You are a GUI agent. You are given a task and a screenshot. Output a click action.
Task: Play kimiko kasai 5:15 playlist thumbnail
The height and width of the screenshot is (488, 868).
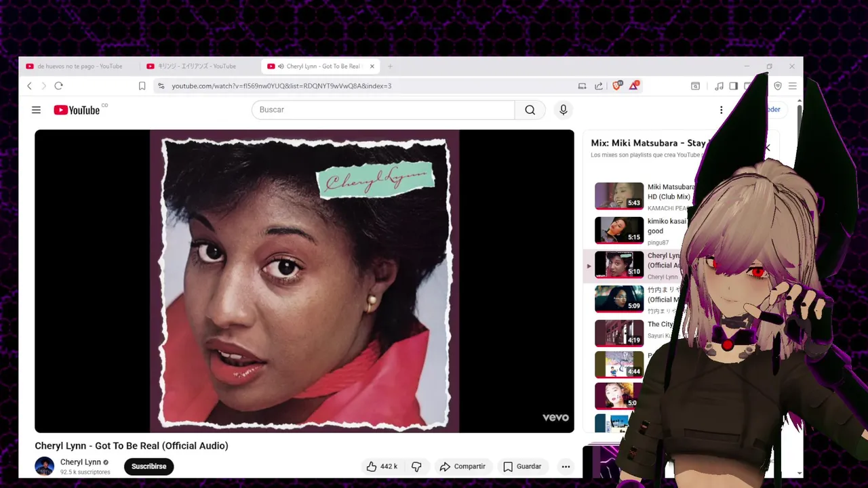click(x=619, y=230)
